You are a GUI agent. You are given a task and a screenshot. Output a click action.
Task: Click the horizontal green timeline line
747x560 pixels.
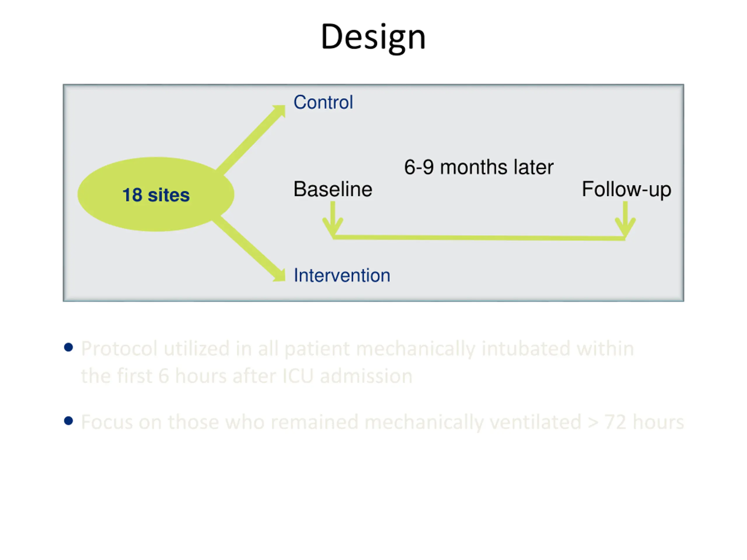pos(479,238)
